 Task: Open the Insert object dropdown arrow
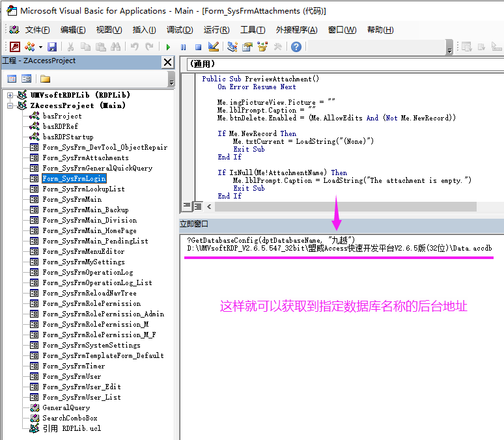pyautogui.click(x=40, y=48)
